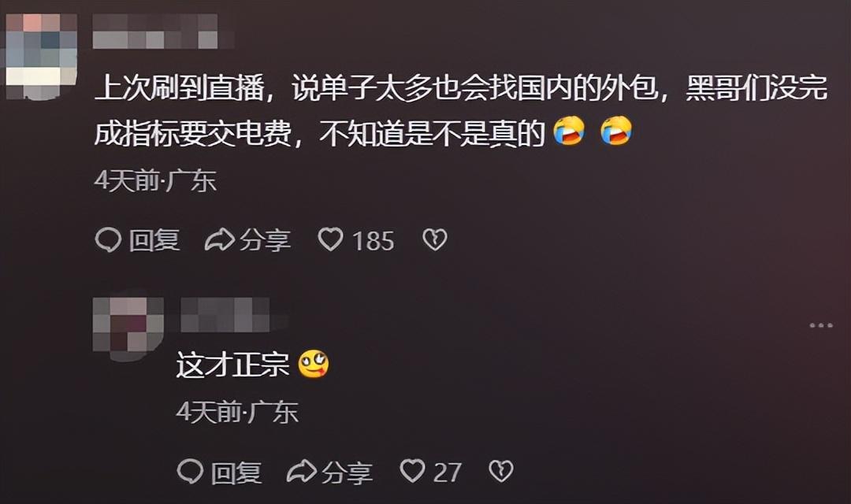
Task: Like the first comment with 185 hearts
Action: point(330,239)
